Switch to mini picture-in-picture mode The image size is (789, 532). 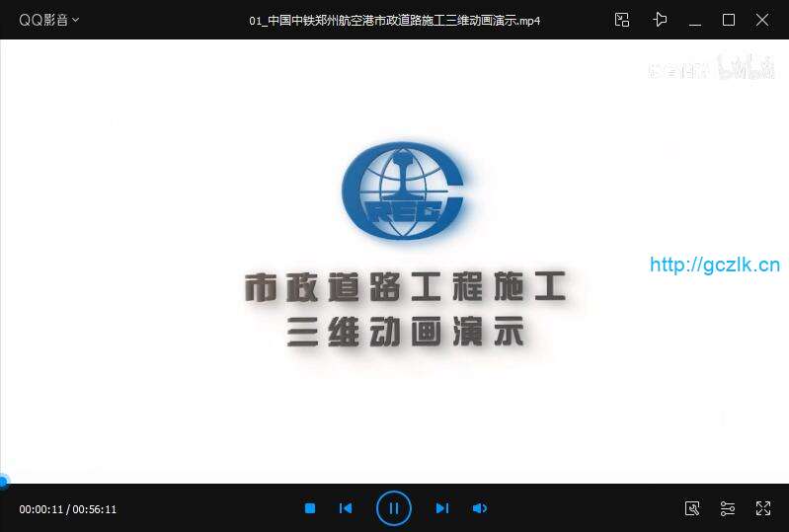[621, 20]
